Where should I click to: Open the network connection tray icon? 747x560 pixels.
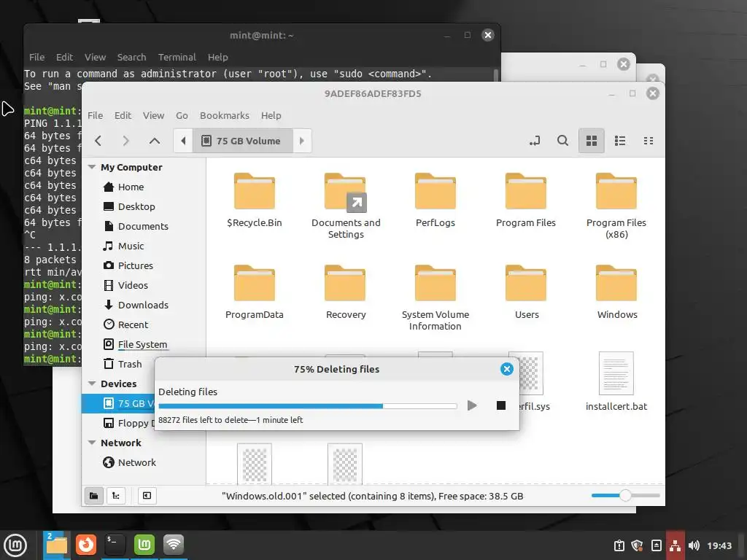(675, 545)
